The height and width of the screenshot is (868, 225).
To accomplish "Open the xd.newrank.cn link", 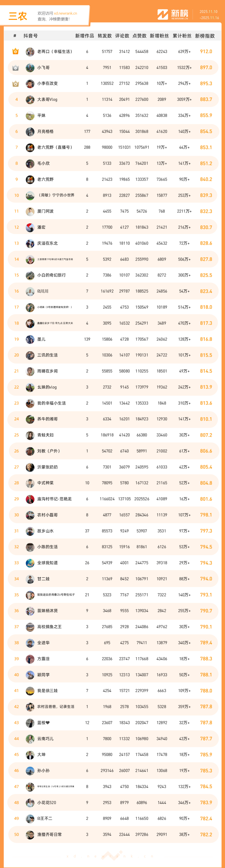I will (x=65, y=14).
